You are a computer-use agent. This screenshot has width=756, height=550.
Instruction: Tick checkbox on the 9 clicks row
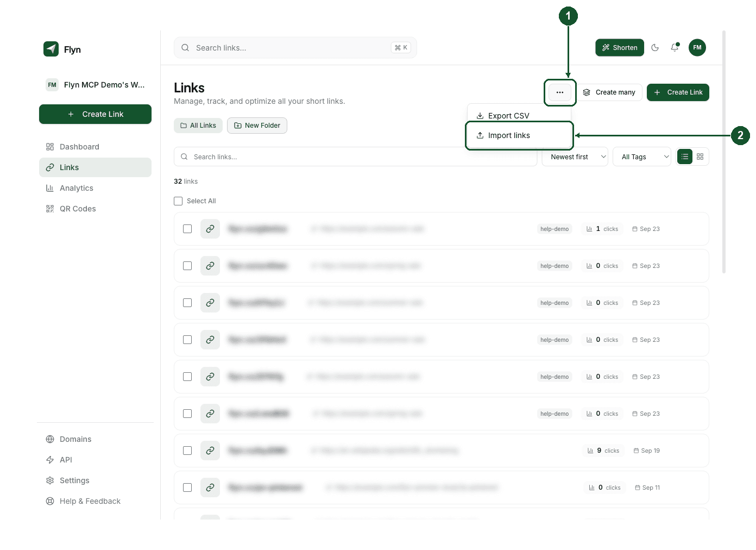(x=187, y=451)
